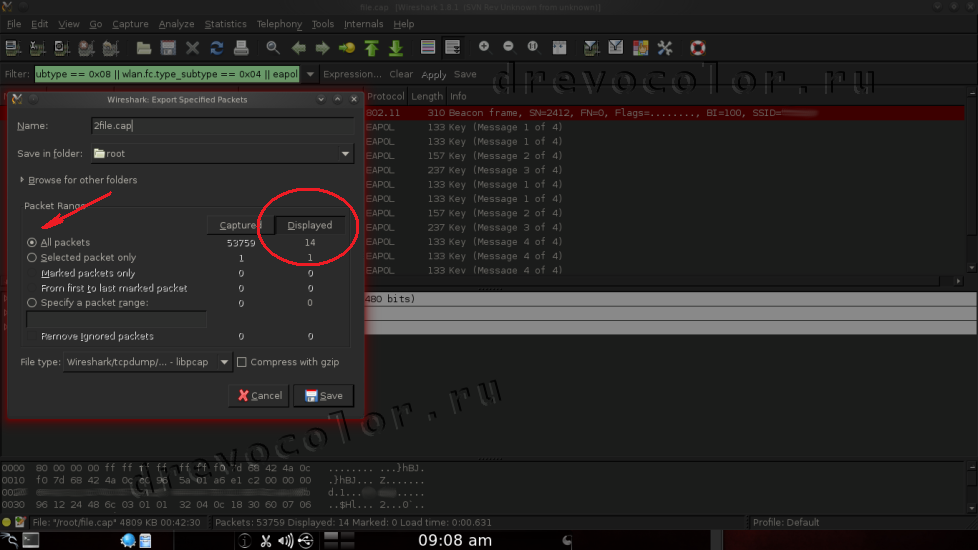Viewport: 978px width, 550px height.
Task: Click packet list vertical scrollbar
Action: pyautogui.click(x=972, y=181)
